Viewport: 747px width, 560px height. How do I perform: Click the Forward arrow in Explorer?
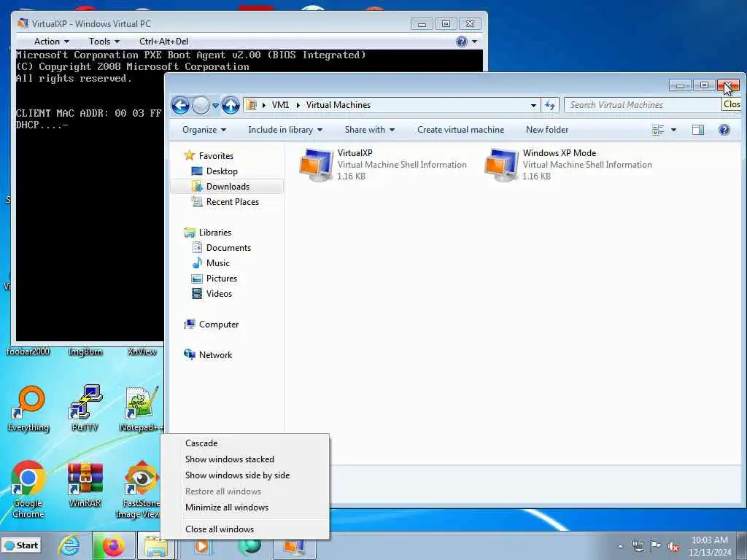(201, 105)
